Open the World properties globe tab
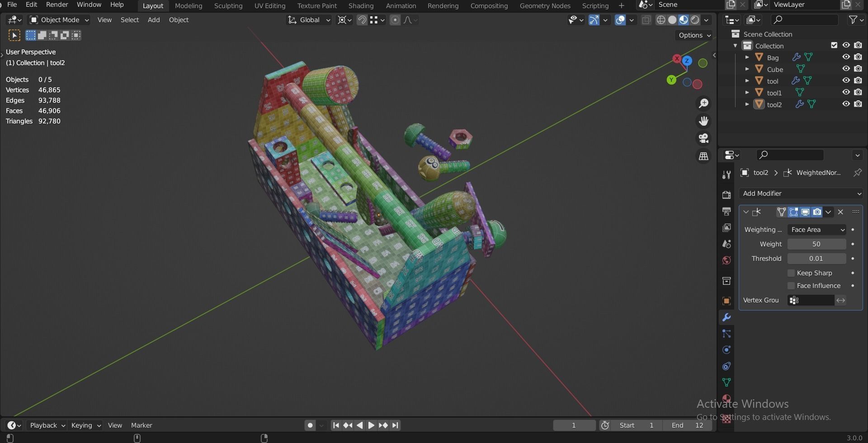The width and height of the screenshot is (868, 443). 726,260
